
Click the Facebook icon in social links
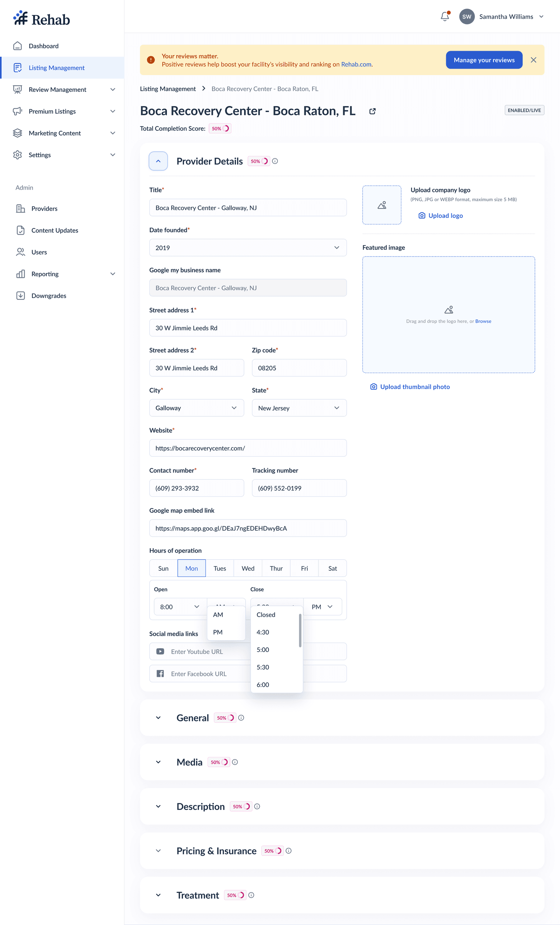click(160, 673)
